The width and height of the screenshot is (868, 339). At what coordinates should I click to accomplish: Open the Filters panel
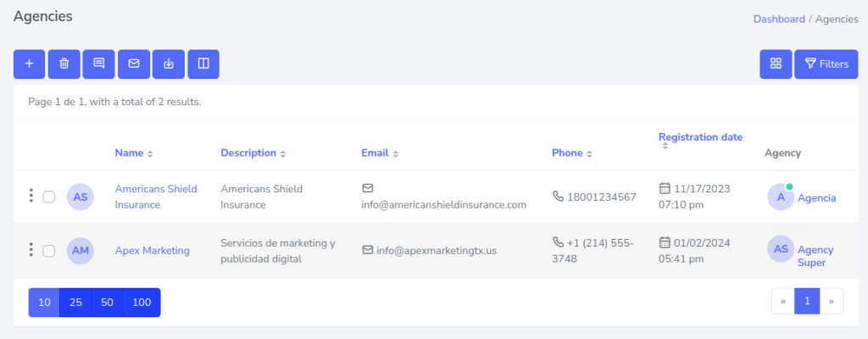(826, 64)
